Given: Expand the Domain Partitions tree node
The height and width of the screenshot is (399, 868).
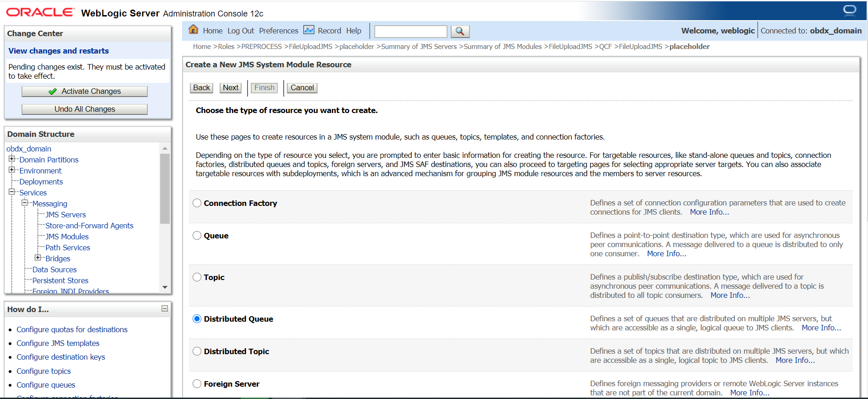Looking at the screenshot, I should coord(12,159).
